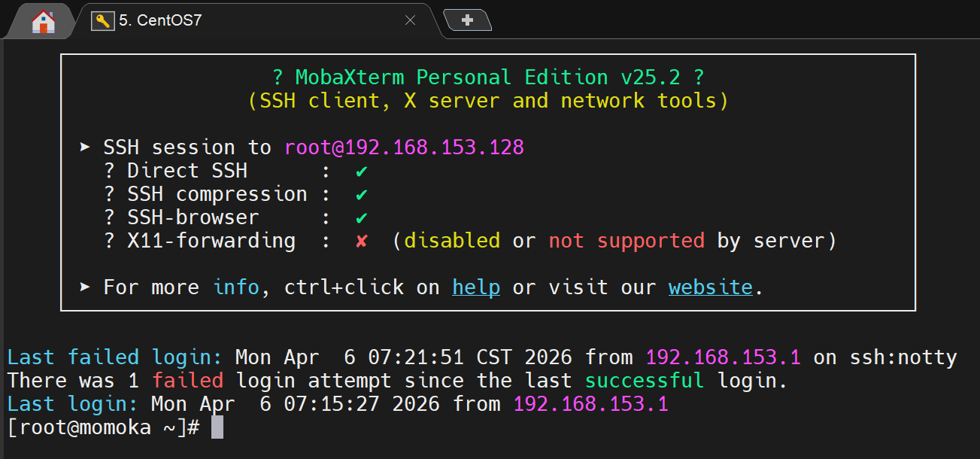Click the key icon on CentOS7 tab
This screenshot has width=980, height=459.
[x=102, y=21]
